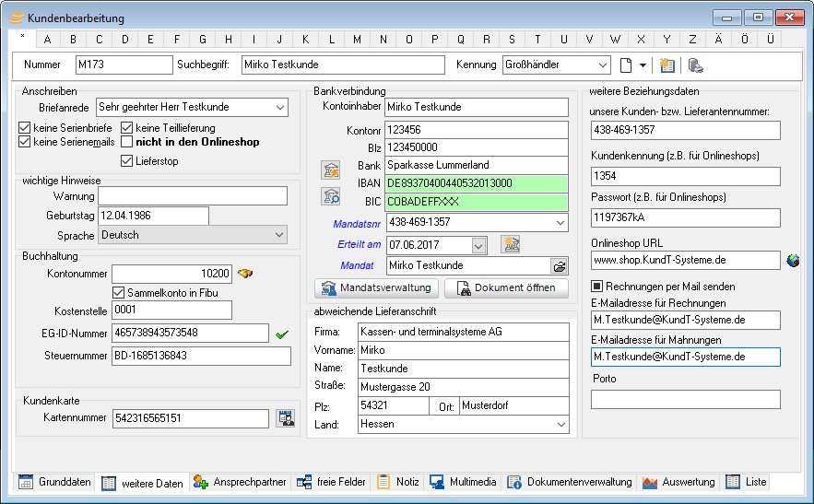Click the calendar icon next to Erteilt am
This screenshot has height=504, width=814.
tap(511, 244)
